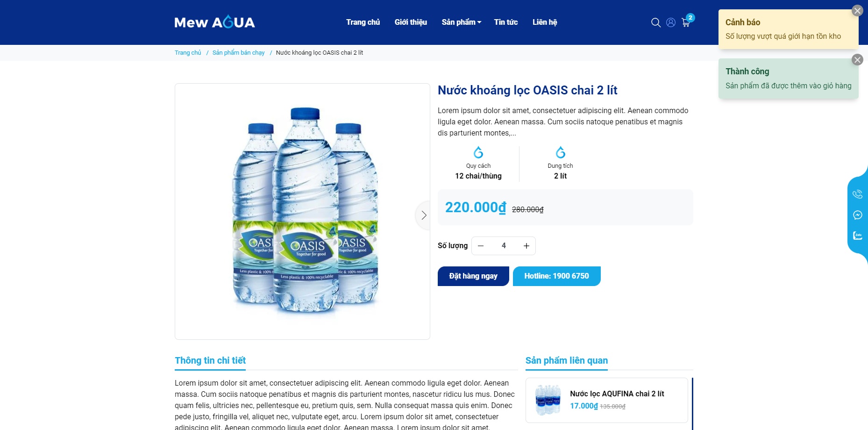Click the Mew AQUA logo

(214, 22)
